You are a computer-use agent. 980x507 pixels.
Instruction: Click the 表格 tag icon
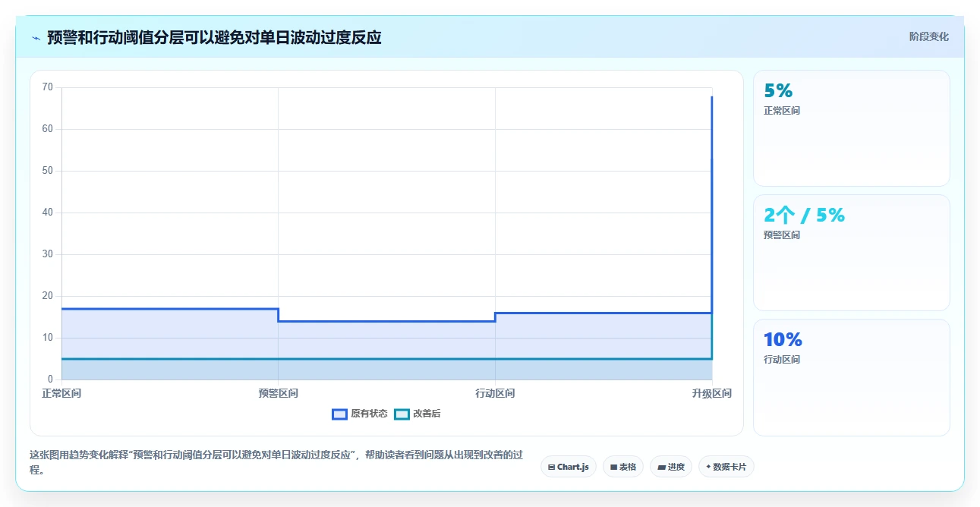click(x=613, y=467)
